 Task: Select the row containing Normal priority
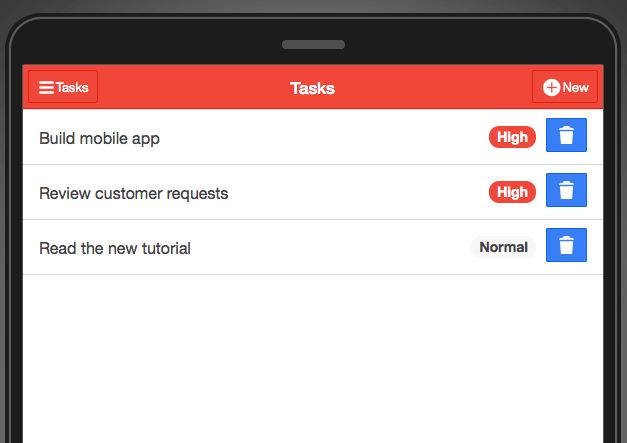pos(313,247)
